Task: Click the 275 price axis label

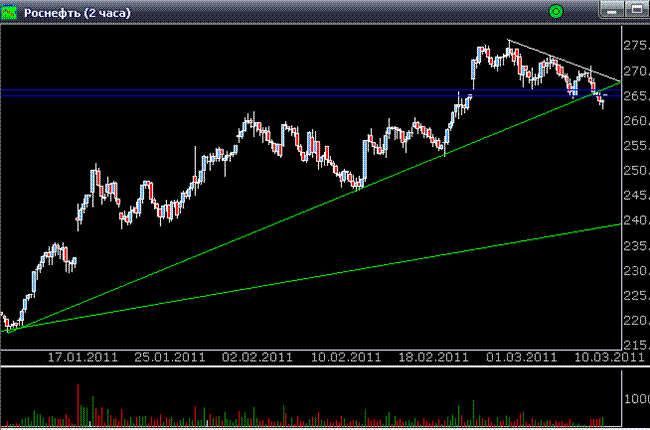Action: tap(636, 46)
